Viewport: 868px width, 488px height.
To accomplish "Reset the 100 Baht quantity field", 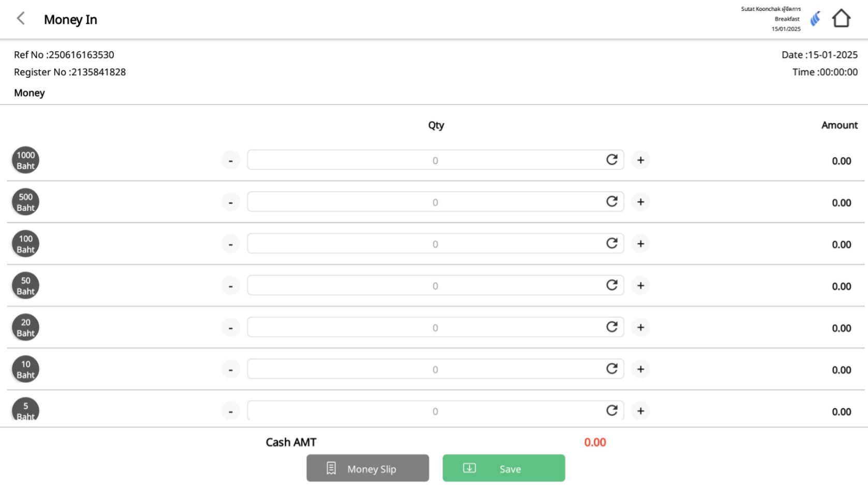I will (x=612, y=243).
